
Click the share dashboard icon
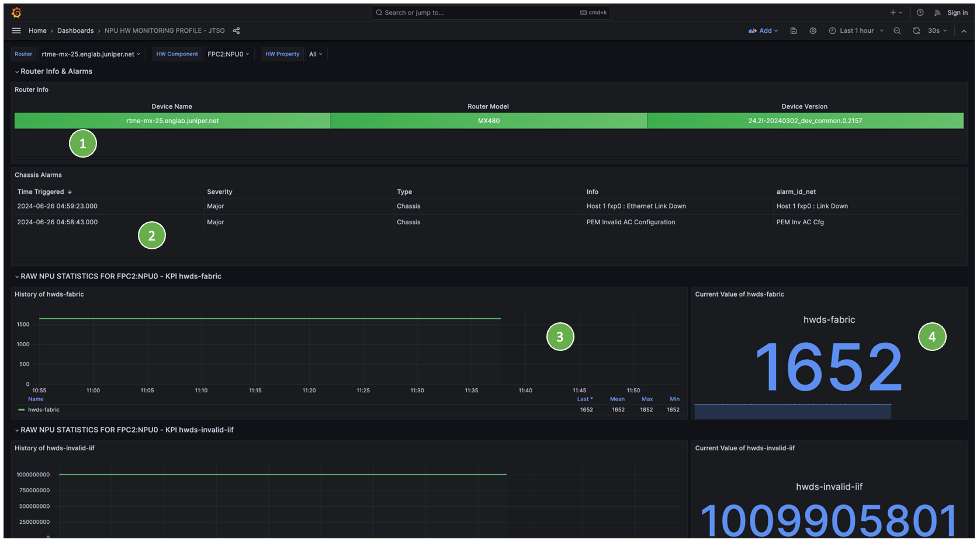click(237, 31)
